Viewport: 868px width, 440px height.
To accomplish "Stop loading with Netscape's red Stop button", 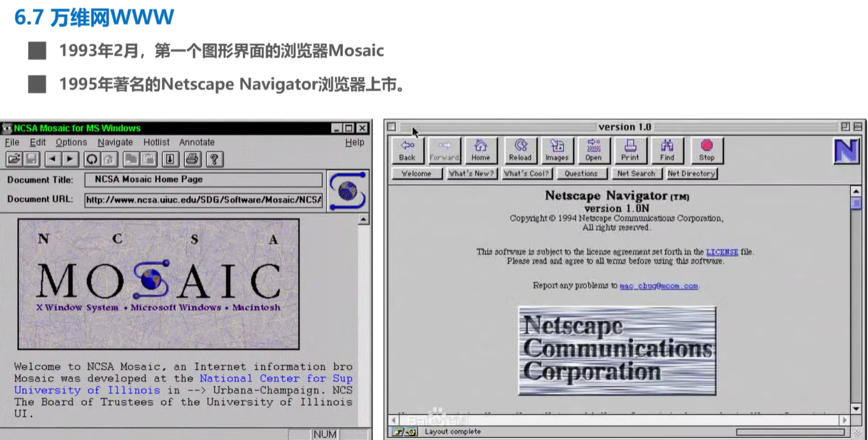I will click(x=707, y=151).
